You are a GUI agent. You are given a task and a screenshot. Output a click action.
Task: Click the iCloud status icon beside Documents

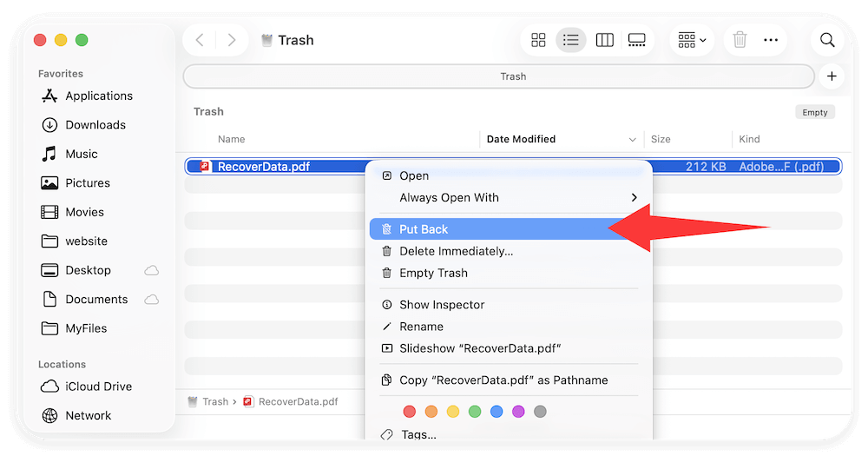152,299
